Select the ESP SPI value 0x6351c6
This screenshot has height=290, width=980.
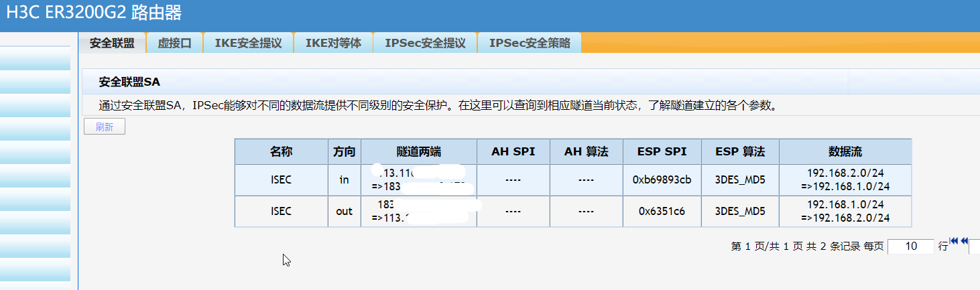click(662, 211)
